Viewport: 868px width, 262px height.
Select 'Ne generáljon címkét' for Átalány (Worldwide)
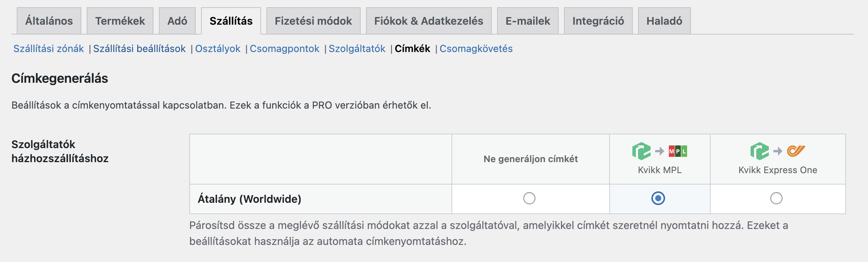(529, 198)
